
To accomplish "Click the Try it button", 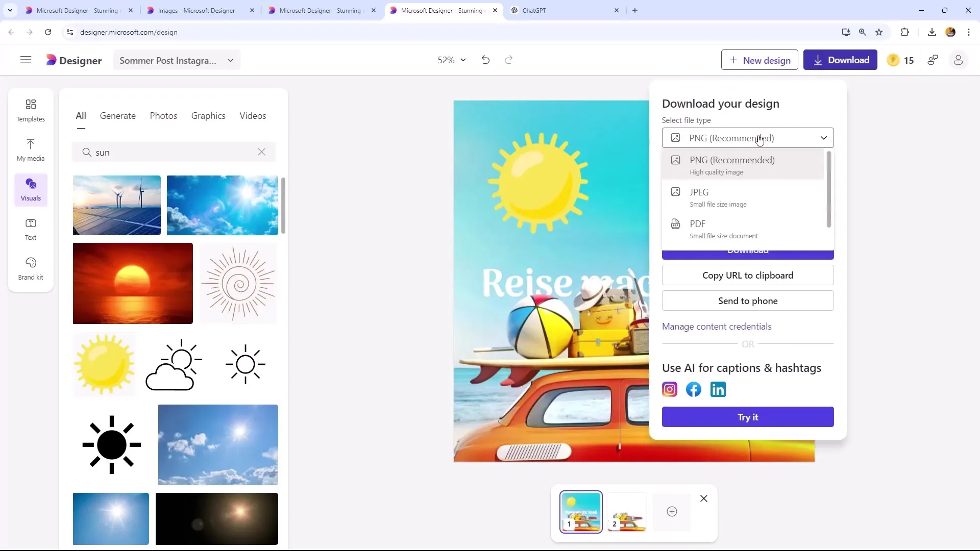I will (x=748, y=417).
